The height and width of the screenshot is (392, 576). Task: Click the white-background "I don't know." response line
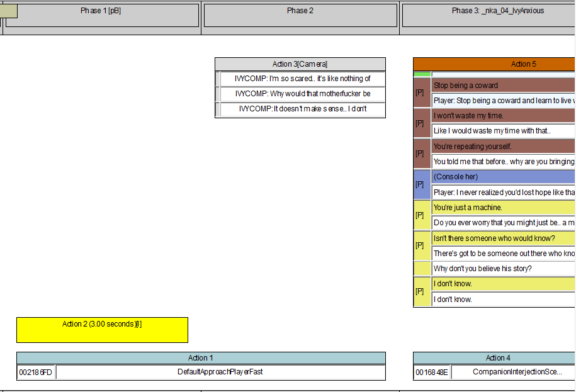point(503,300)
